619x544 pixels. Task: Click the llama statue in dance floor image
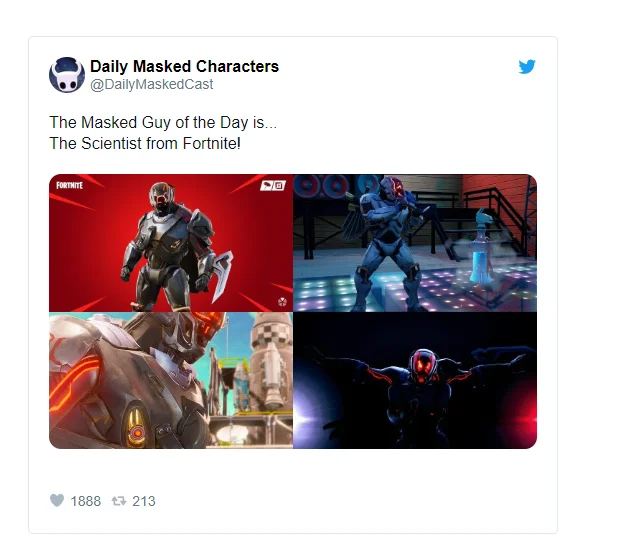tap(482, 247)
